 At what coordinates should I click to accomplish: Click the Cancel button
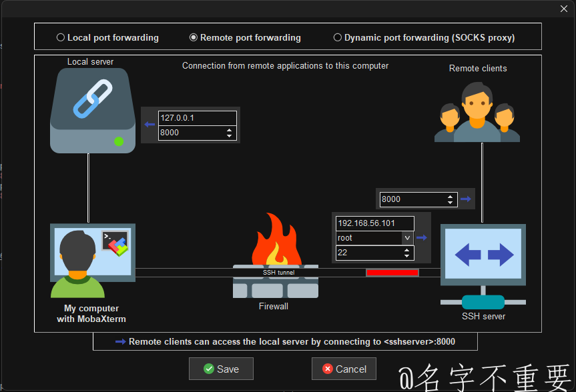pos(344,369)
